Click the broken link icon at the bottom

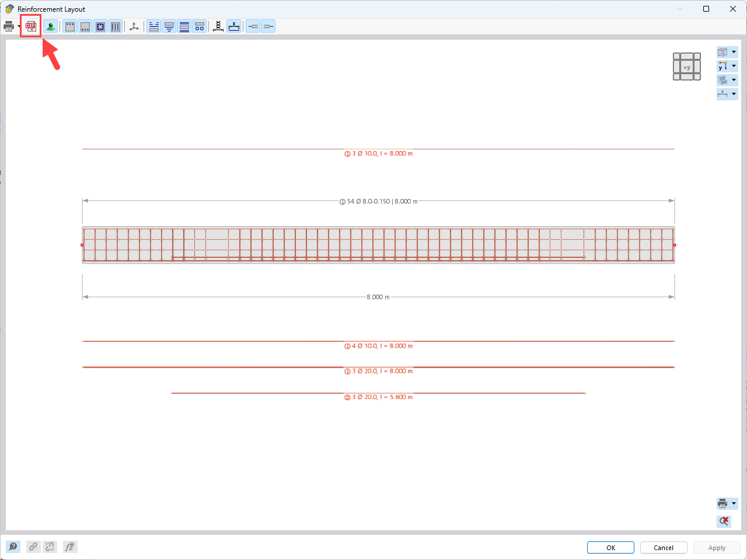click(50, 547)
